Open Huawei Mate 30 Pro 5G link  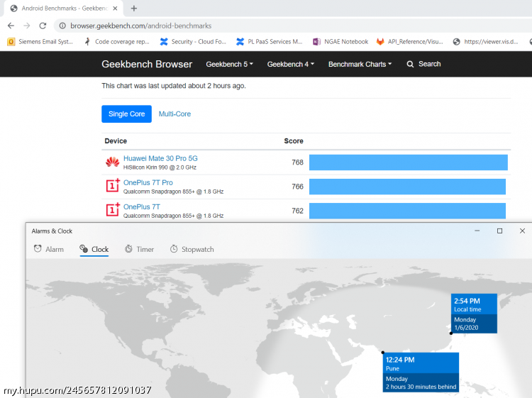pyautogui.click(x=160, y=158)
